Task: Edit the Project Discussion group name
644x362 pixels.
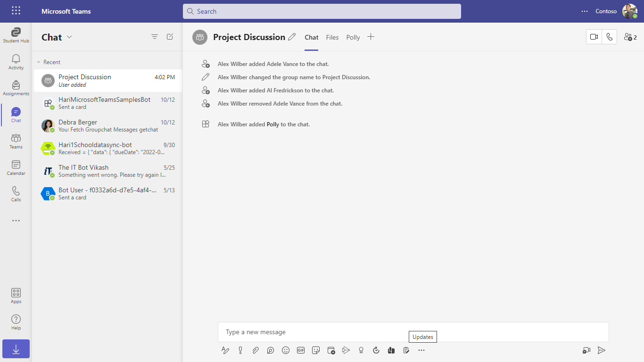Action: (292, 37)
